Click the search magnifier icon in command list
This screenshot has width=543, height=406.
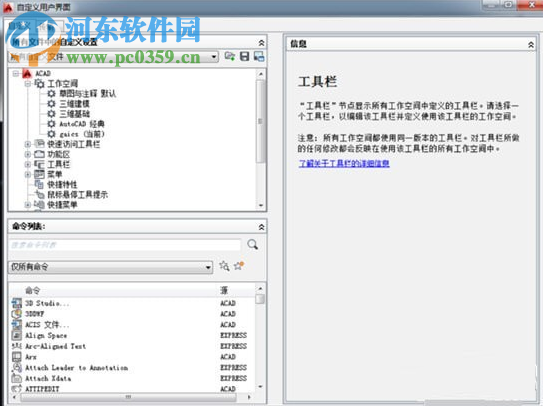(x=252, y=245)
